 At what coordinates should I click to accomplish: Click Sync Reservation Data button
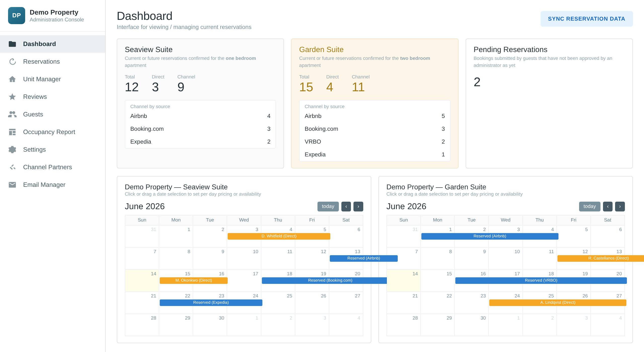coord(586,19)
